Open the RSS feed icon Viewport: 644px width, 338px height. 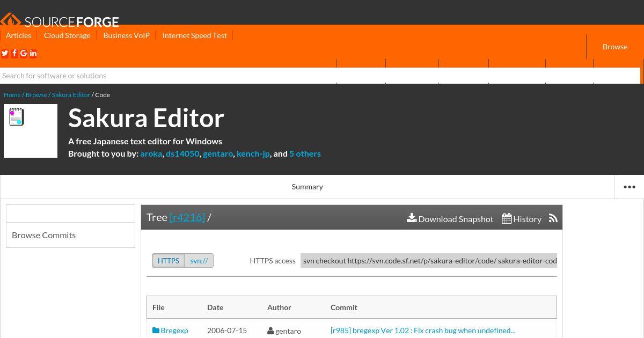553,218
